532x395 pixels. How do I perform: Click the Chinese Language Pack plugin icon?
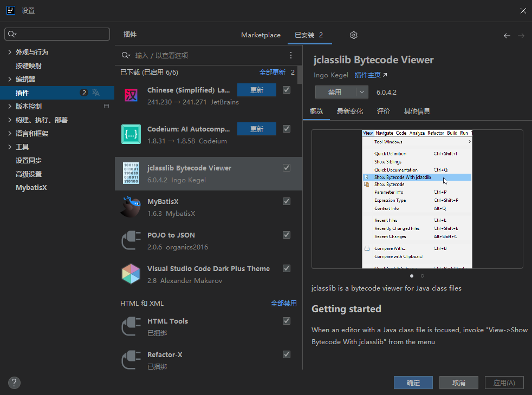pos(131,95)
